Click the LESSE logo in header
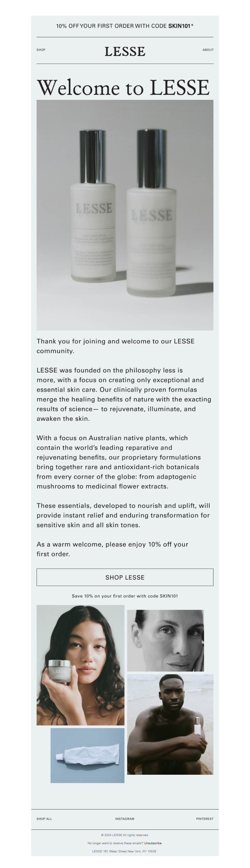250x868 pixels. [125, 52]
